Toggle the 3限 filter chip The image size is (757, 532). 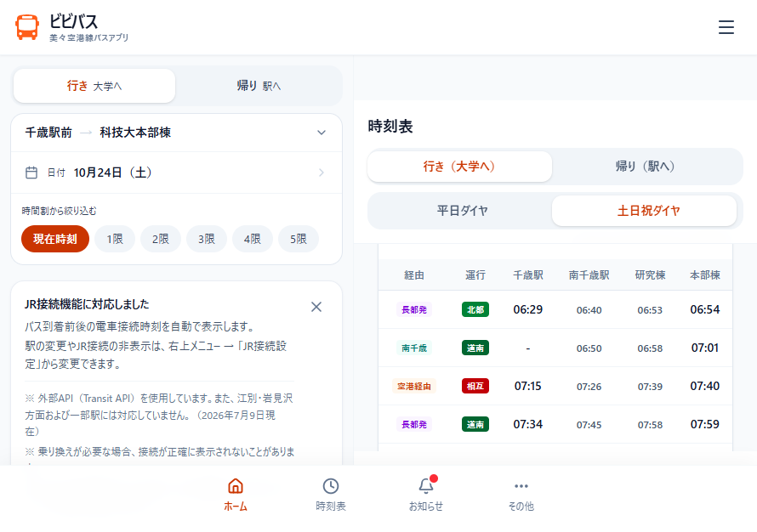[207, 239]
